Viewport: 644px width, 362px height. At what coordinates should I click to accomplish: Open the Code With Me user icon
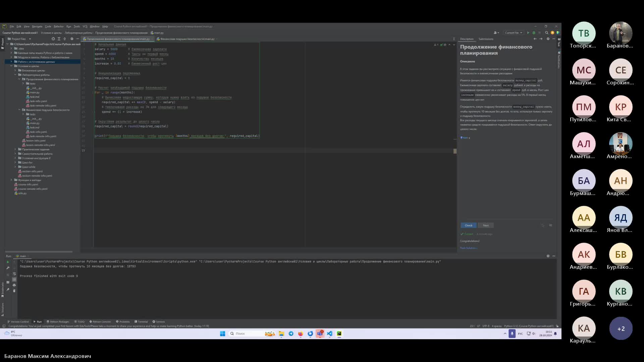496,33
